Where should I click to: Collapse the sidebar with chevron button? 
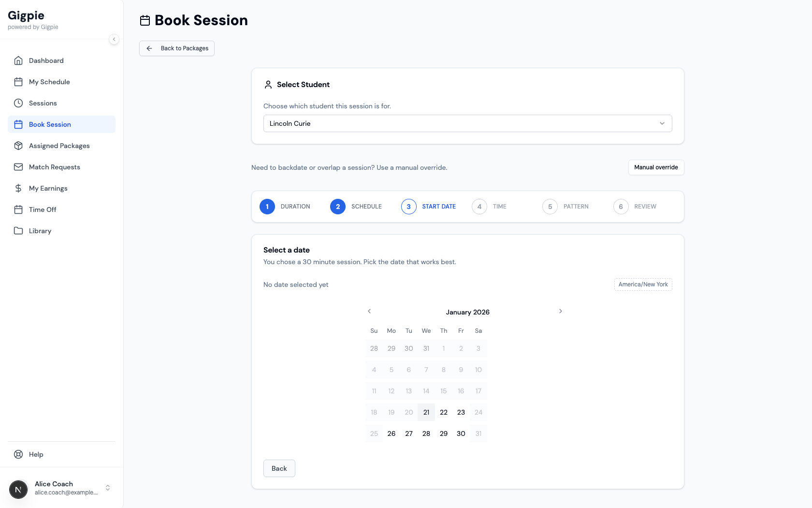[114, 39]
